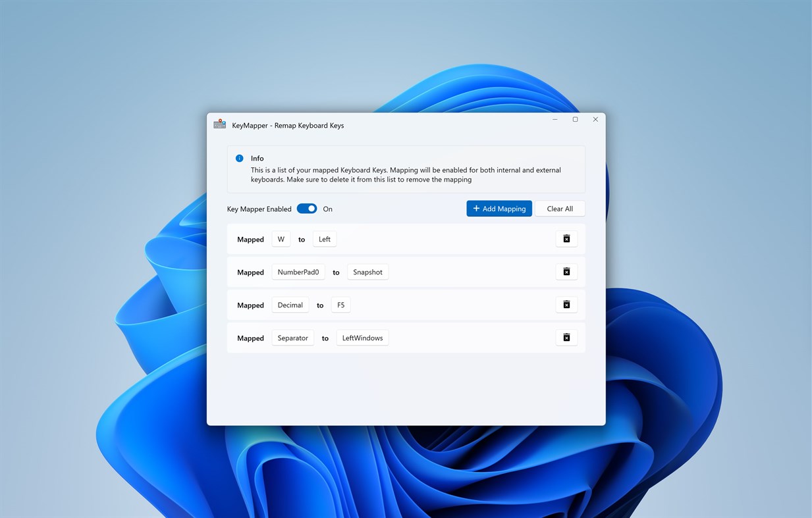
Task: Click Add Mapping to create a new remap
Action: [x=499, y=208]
